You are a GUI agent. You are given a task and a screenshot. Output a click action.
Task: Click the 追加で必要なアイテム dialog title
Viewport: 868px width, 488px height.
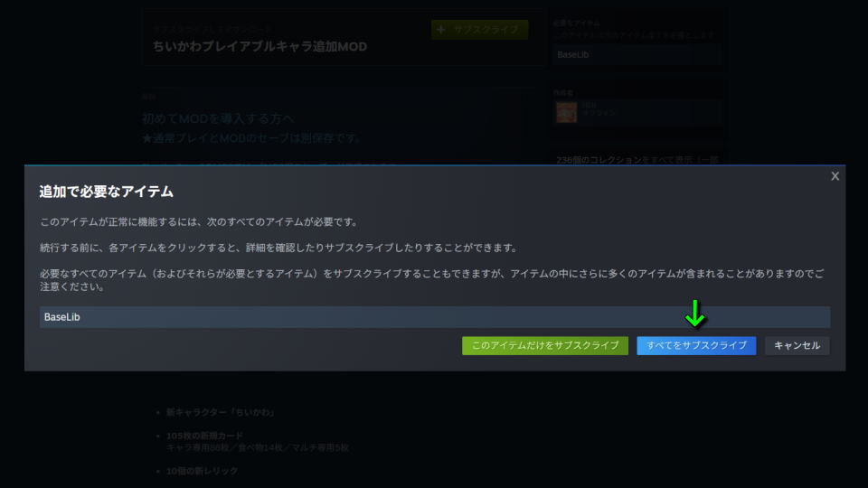107,192
